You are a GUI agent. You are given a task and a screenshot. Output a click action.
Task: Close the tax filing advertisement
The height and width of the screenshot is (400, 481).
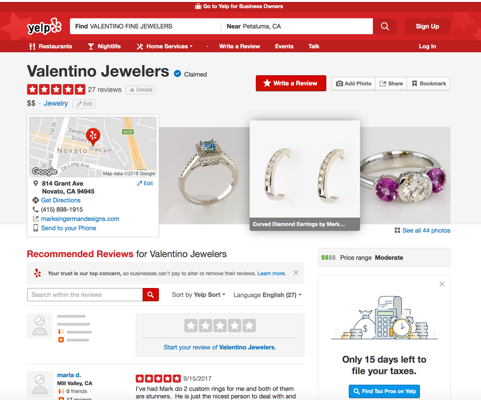[442, 284]
